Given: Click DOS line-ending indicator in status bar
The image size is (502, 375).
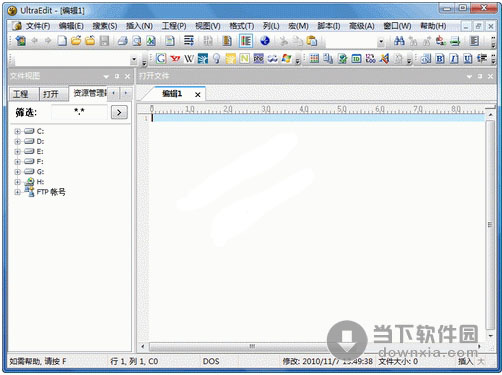Looking at the screenshot, I should [x=211, y=361].
